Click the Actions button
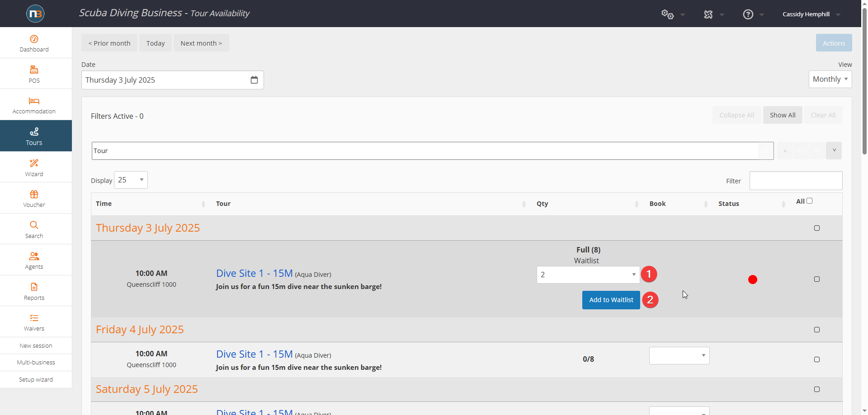 834,43
